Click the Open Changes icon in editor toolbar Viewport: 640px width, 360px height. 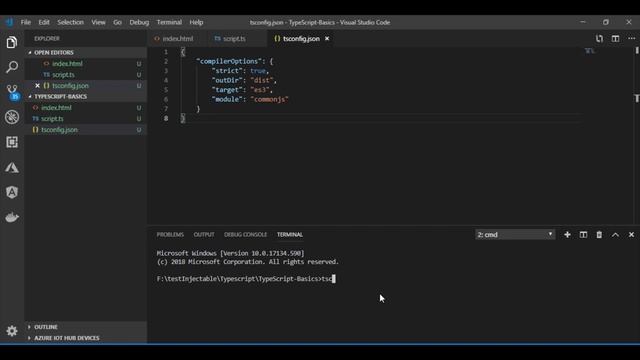(x=599, y=38)
